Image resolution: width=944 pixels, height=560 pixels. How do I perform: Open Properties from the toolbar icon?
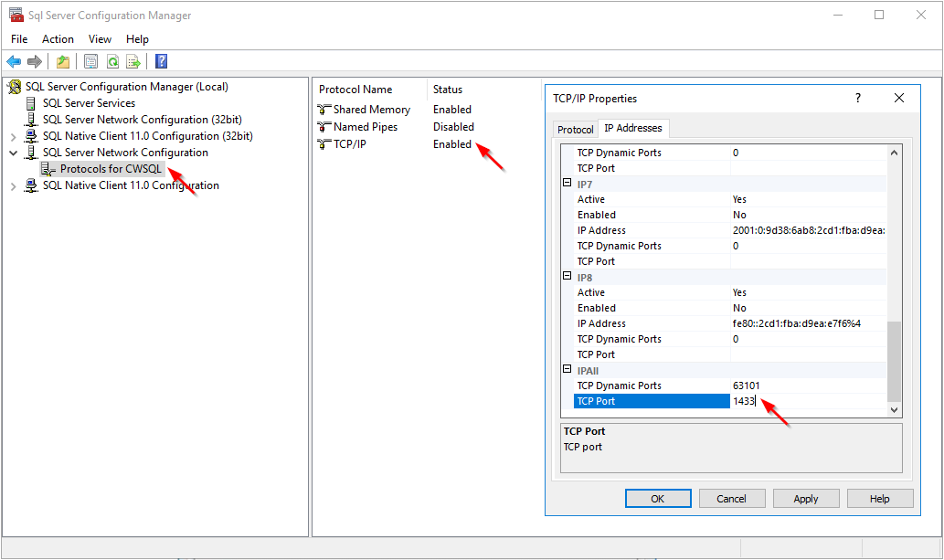tap(90, 62)
